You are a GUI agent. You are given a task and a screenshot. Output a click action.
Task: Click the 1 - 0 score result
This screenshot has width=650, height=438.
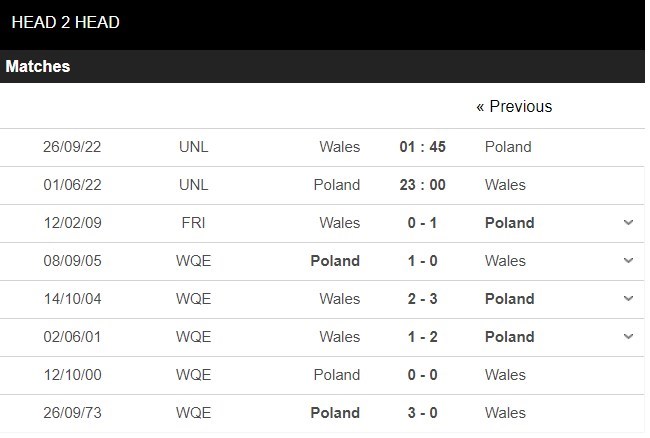422,261
